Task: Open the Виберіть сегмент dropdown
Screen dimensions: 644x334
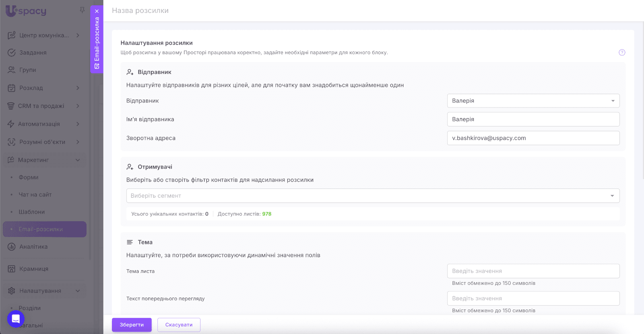Action: [x=373, y=196]
